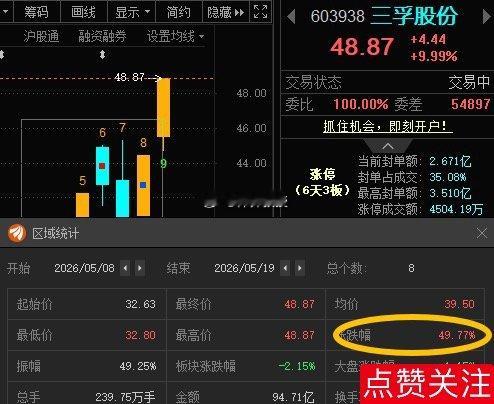Screen dimensions: 494x404
Task: Click the 最高封单额 value 3.510亿
Action: click(x=450, y=193)
